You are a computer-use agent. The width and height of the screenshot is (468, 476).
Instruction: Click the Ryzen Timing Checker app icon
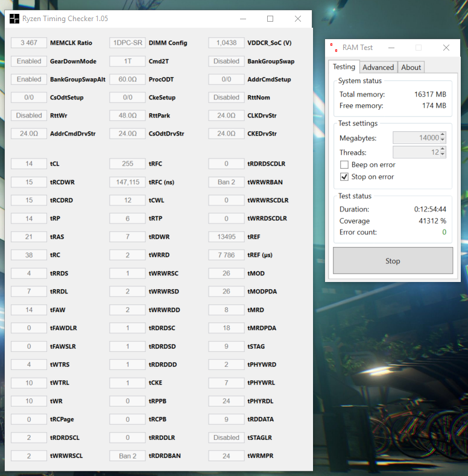pyautogui.click(x=14, y=19)
